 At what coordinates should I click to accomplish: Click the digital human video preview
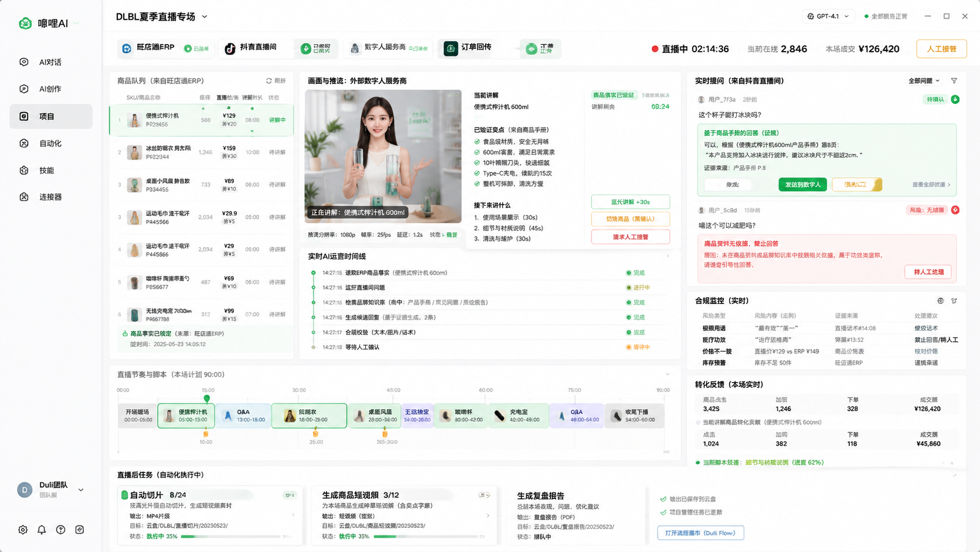(383, 156)
